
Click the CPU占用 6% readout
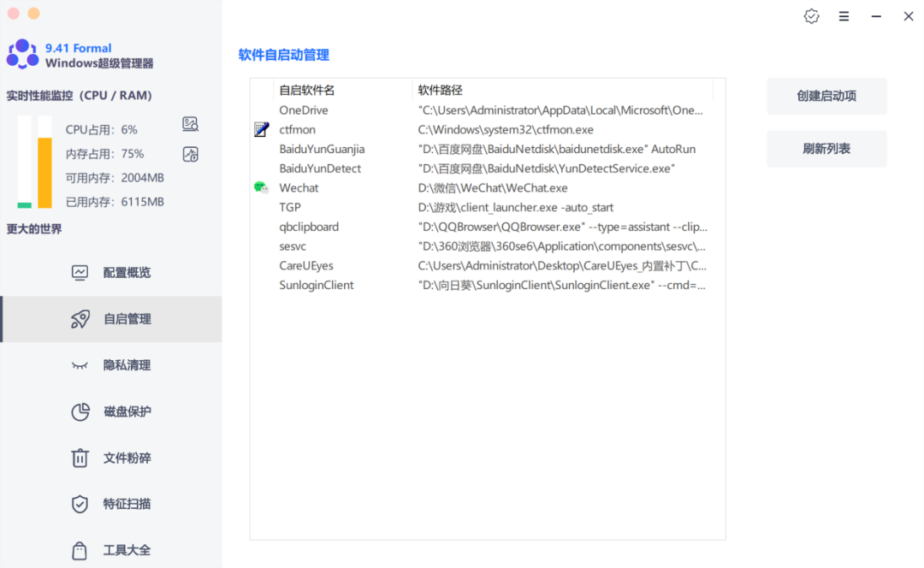pyautogui.click(x=101, y=130)
